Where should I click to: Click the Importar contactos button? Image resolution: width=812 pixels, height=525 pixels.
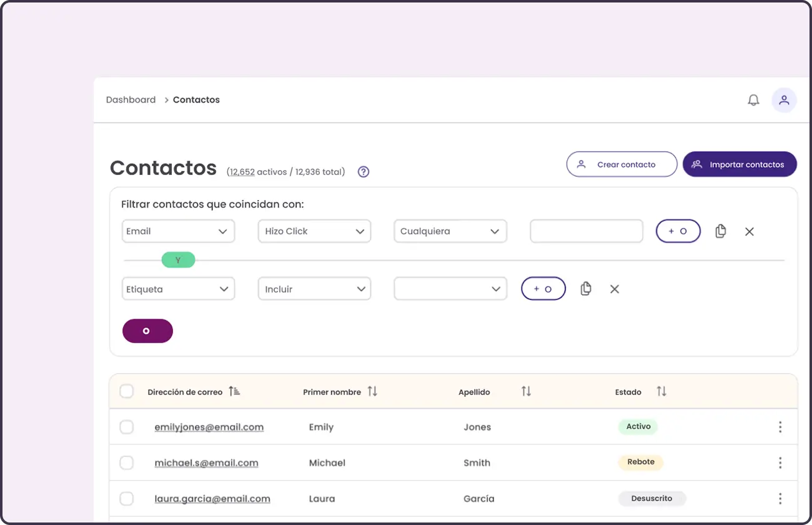click(x=740, y=164)
